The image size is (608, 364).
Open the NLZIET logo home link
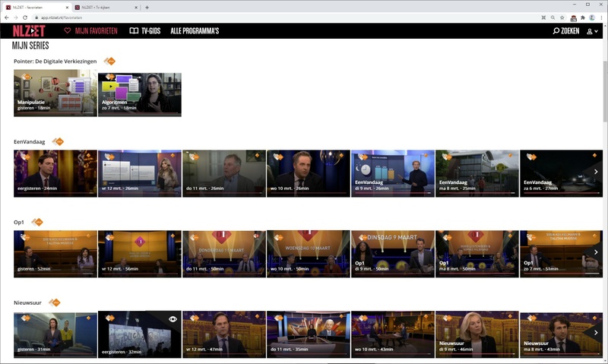29,30
